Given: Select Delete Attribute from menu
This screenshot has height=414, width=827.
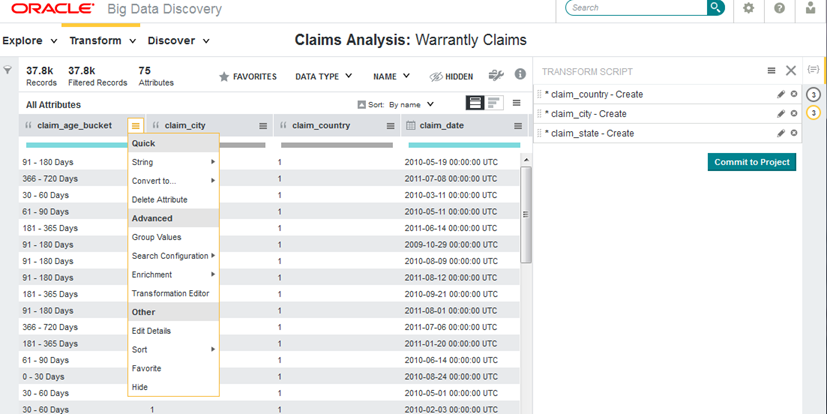Looking at the screenshot, I should (173, 200).
